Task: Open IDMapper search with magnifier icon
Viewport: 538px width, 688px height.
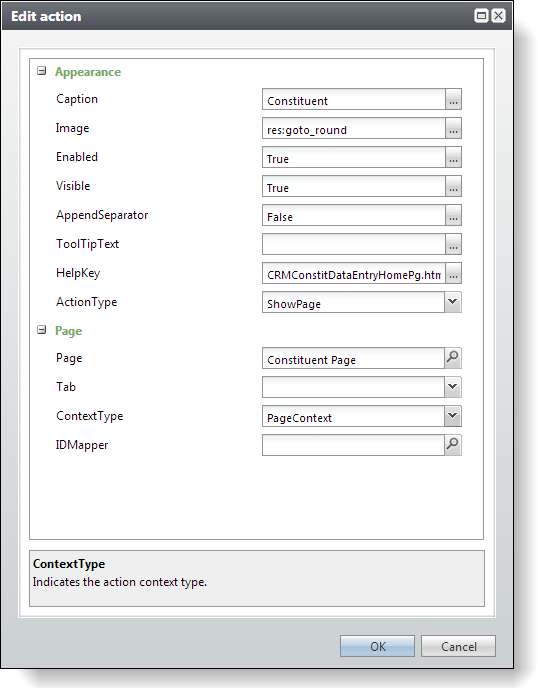Action: click(452, 445)
